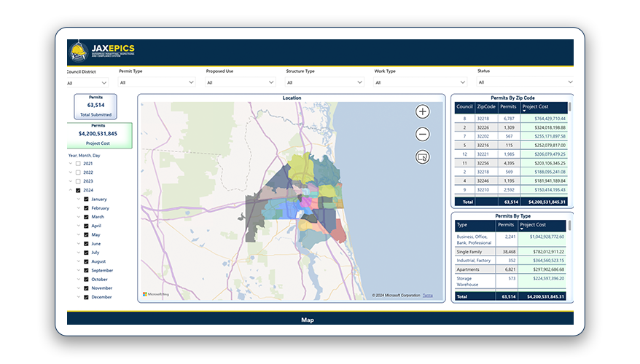Click the JaxEPICS hard hat logo

[79, 52]
